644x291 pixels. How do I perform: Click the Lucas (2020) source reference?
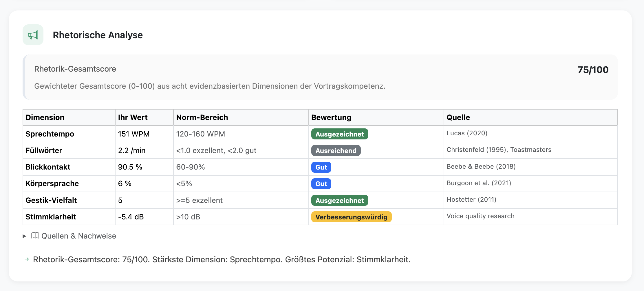[x=467, y=133]
